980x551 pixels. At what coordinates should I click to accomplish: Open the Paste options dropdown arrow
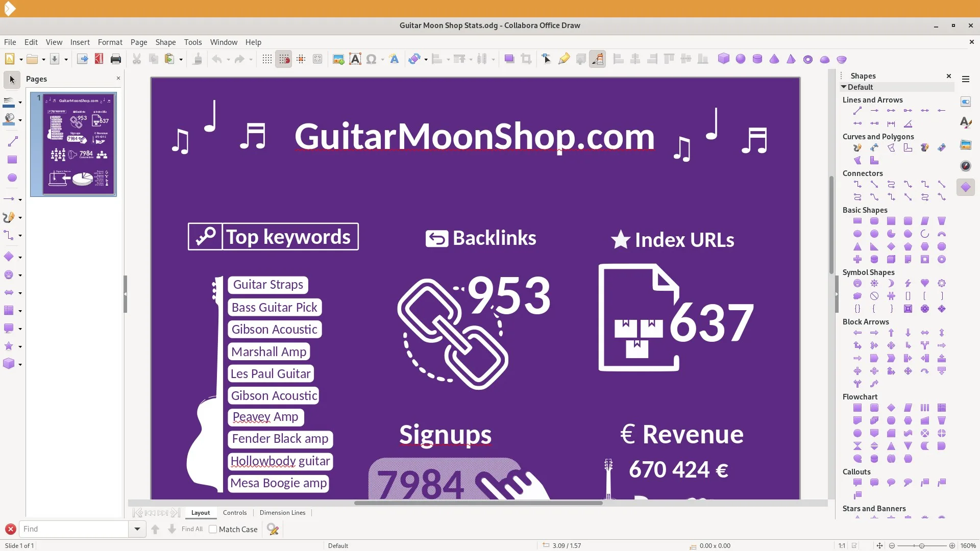pos(181,59)
